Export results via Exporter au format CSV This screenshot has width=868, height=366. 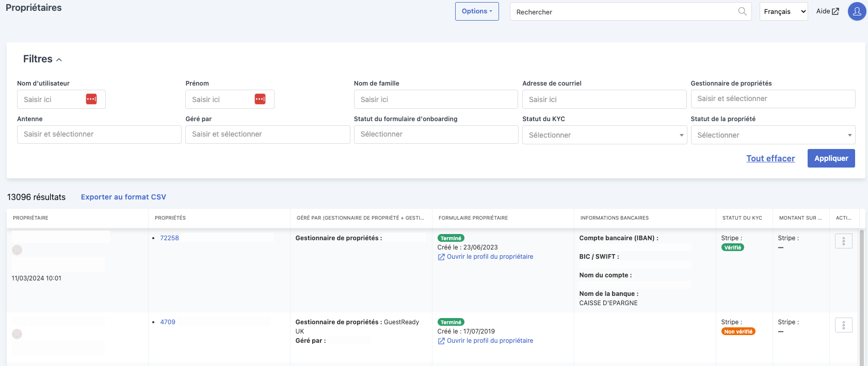click(123, 197)
